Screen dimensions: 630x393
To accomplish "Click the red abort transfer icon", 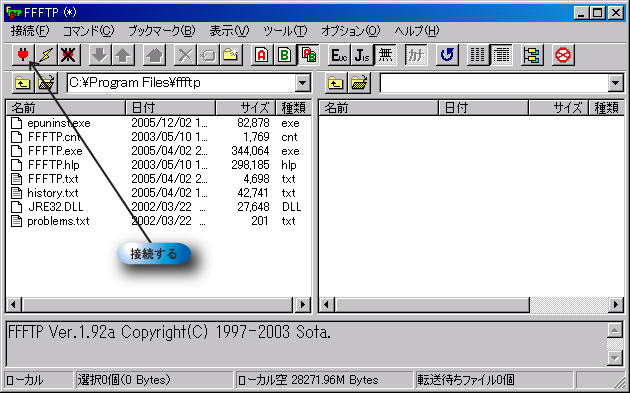I will coord(562,55).
